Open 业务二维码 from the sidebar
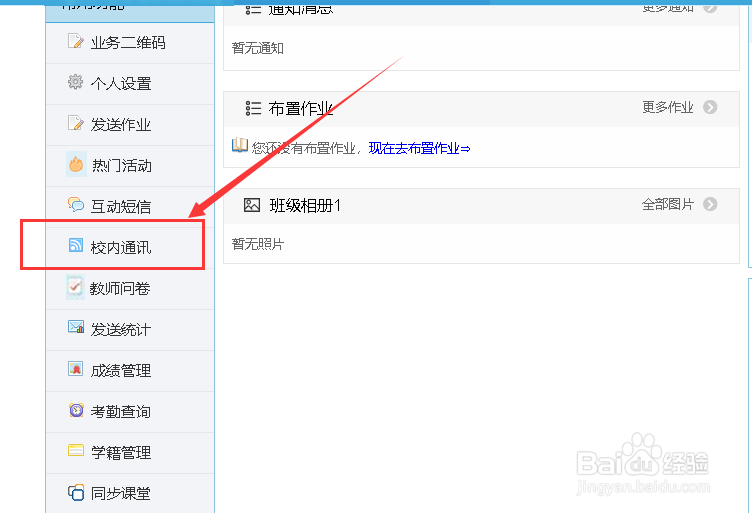752x513 pixels. (x=130, y=43)
